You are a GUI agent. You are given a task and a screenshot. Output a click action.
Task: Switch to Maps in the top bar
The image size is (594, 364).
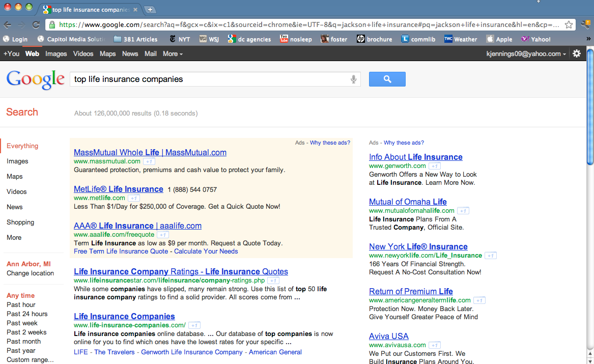click(107, 54)
